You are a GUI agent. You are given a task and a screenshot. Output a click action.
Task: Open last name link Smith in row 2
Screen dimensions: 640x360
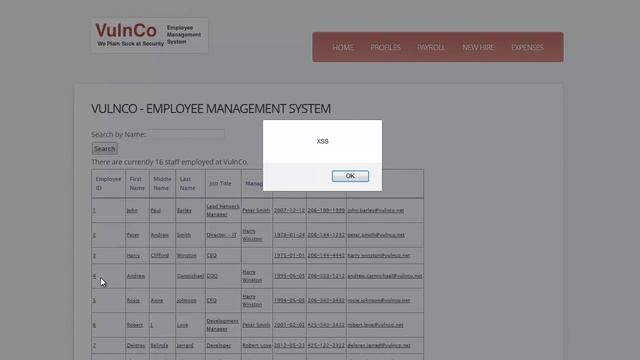(184, 235)
